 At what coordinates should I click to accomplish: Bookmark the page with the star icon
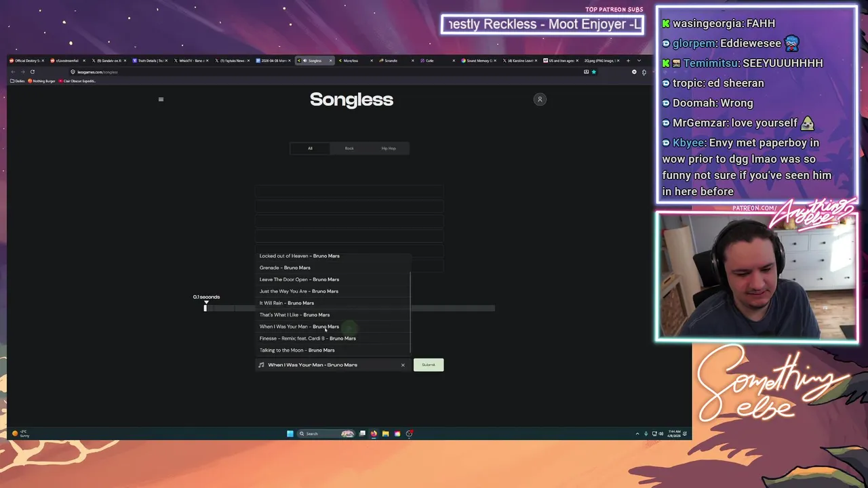coord(594,72)
